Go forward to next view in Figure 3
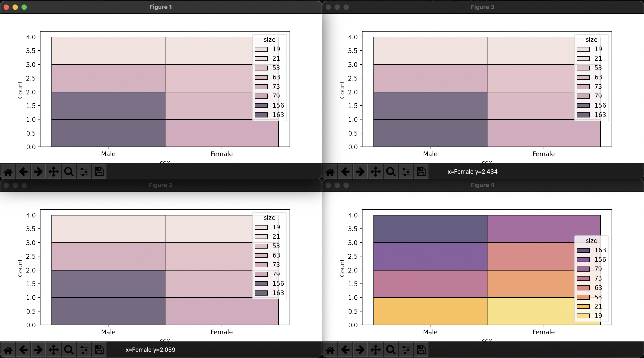The image size is (644, 358). point(360,171)
